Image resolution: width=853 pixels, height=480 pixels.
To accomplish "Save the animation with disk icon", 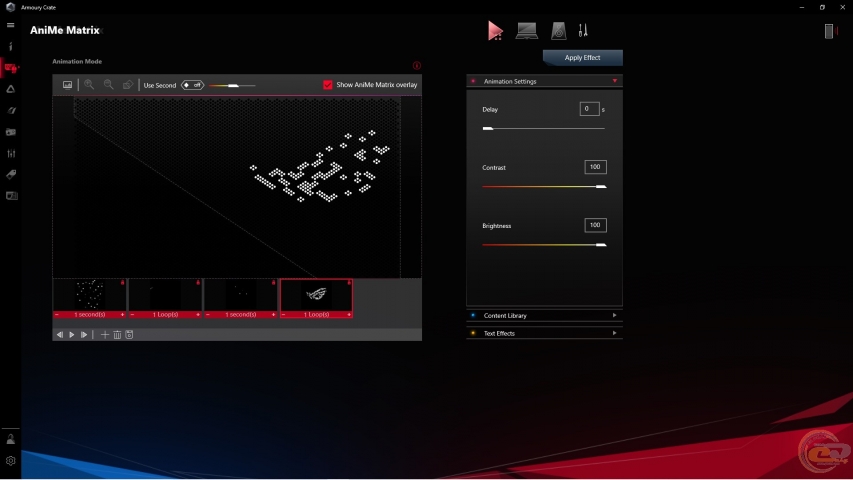I will tap(129, 335).
